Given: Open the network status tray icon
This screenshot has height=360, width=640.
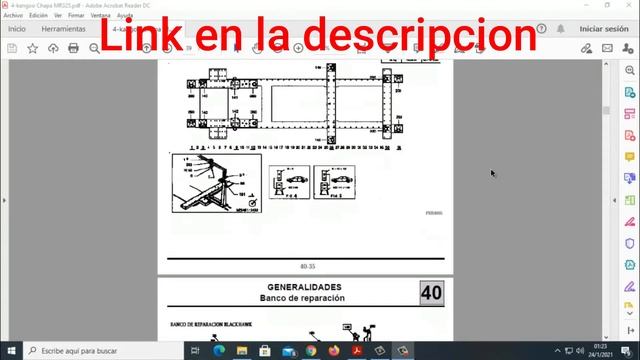Looking at the screenshot, I should point(569,351).
